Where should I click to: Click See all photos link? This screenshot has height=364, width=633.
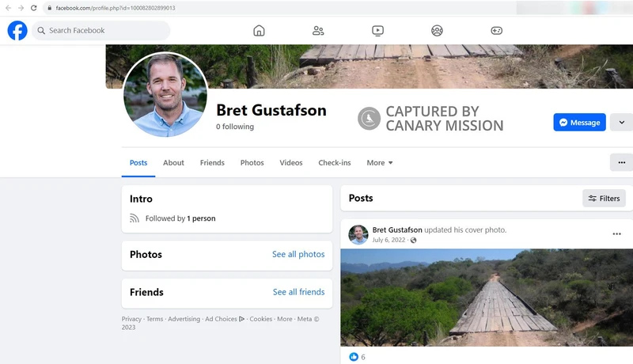pyautogui.click(x=298, y=254)
